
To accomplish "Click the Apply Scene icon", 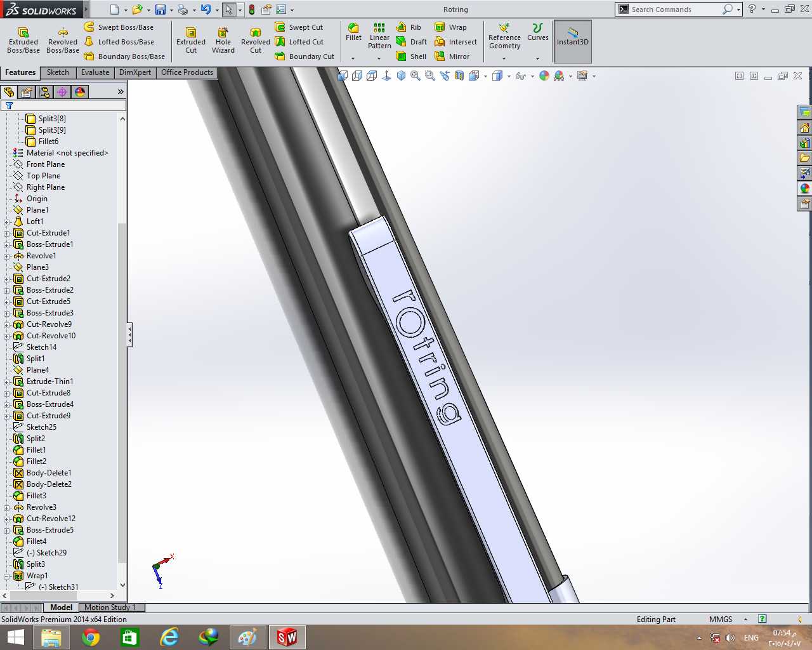I will 559,76.
